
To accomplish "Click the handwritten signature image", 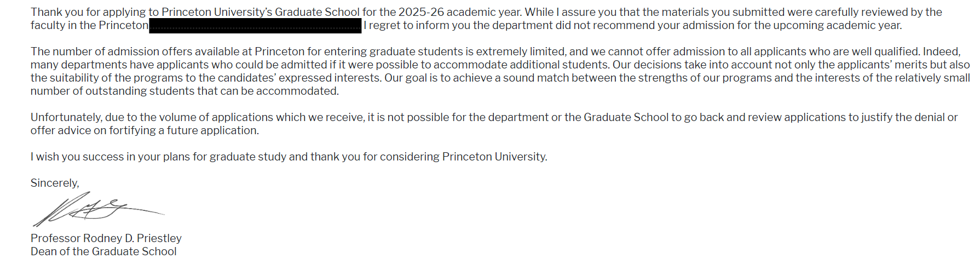I will (99, 209).
